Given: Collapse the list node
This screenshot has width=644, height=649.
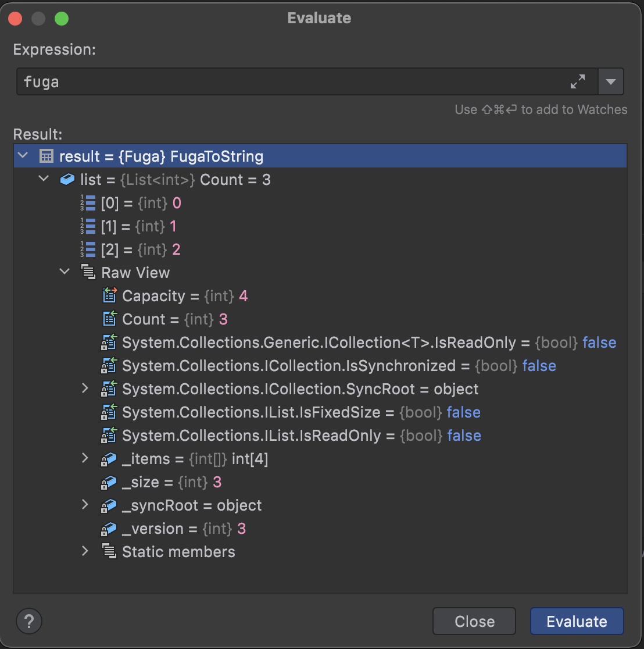Looking at the screenshot, I should click(x=44, y=179).
